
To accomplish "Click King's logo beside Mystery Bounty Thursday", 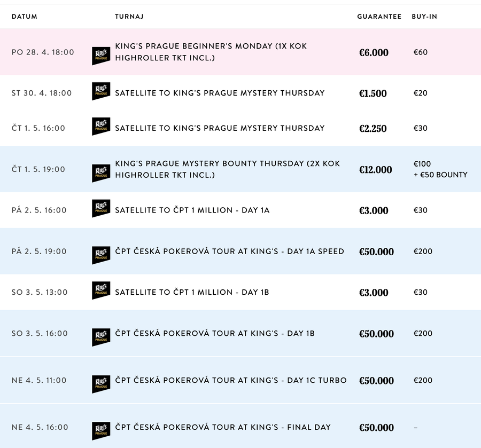I will [x=101, y=173].
